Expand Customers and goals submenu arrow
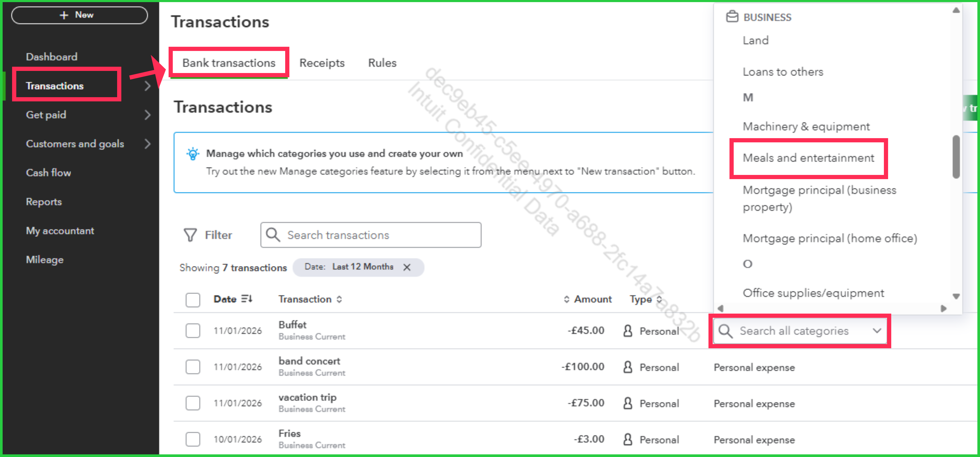 coord(148,144)
